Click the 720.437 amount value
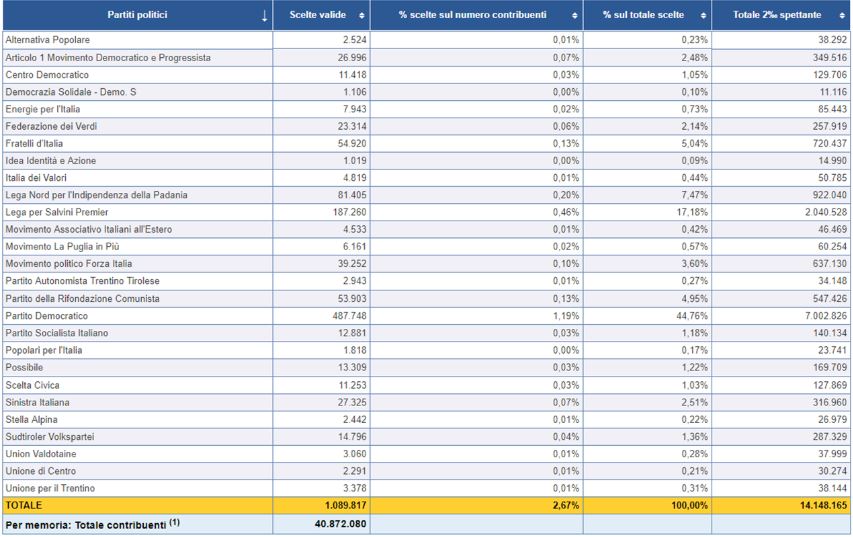The height and width of the screenshot is (537, 853). coord(830,144)
